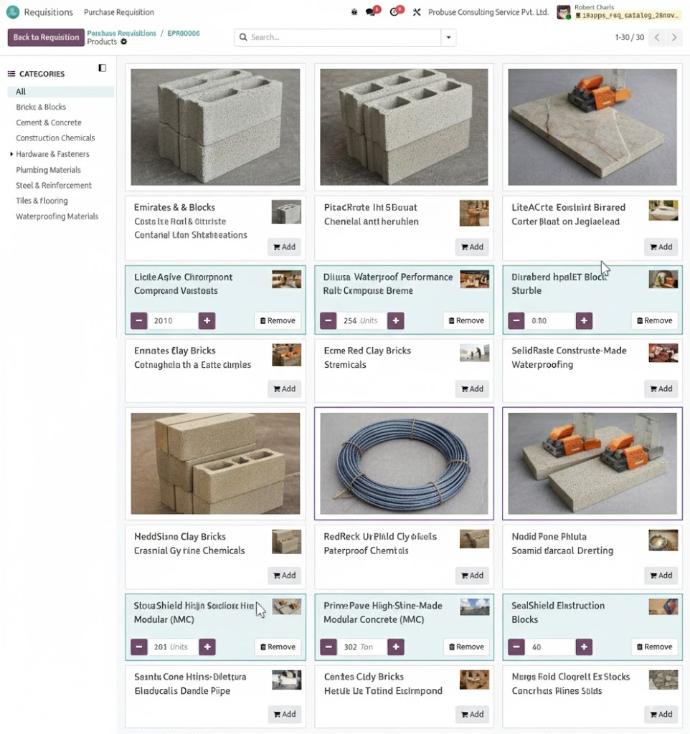Open the rebar wire coil product image
The width and height of the screenshot is (690, 734).
point(404,464)
